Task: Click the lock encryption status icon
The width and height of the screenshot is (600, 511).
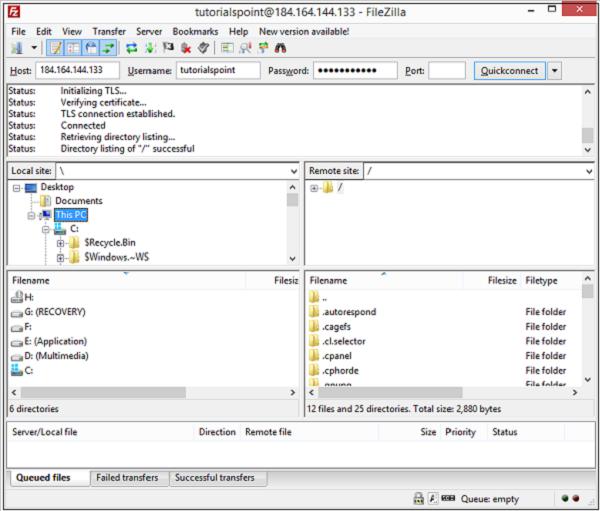Action: [x=419, y=498]
